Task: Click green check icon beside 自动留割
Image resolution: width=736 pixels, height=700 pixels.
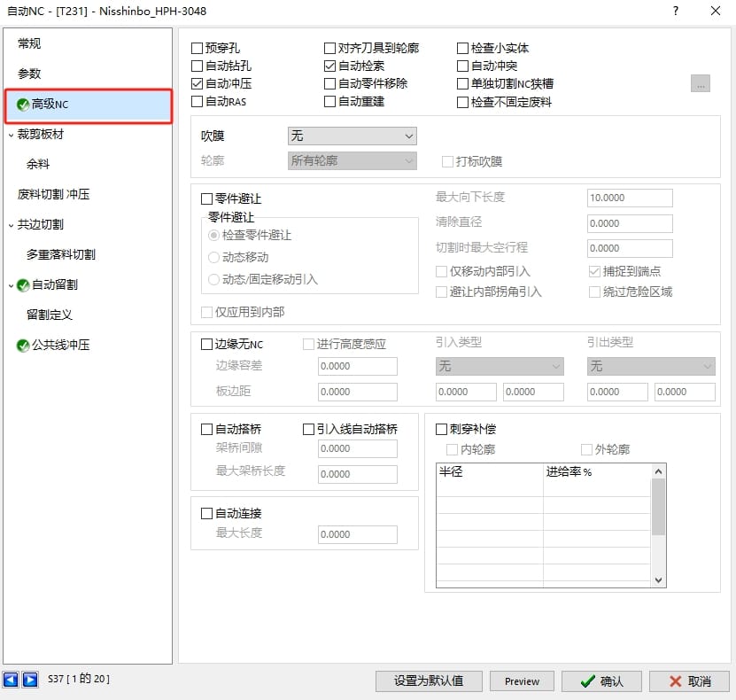Action: pyautogui.click(x=23, y=284)
